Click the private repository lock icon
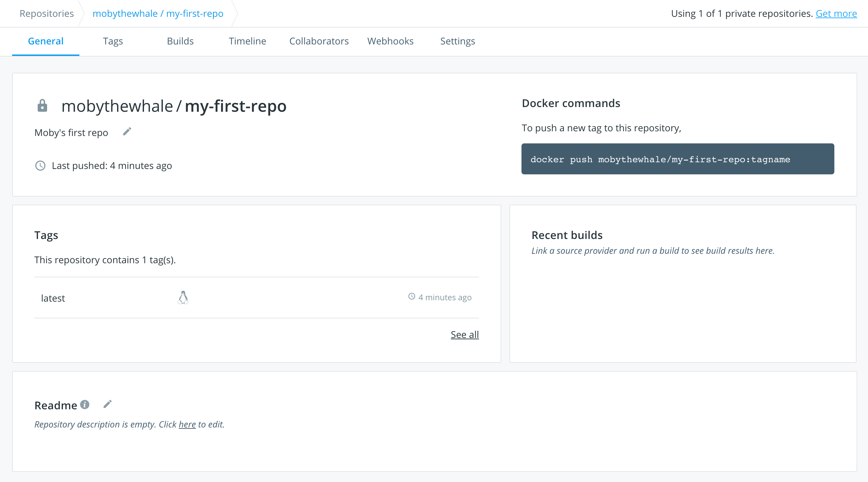The image size is (868, 482). [42, 105]
